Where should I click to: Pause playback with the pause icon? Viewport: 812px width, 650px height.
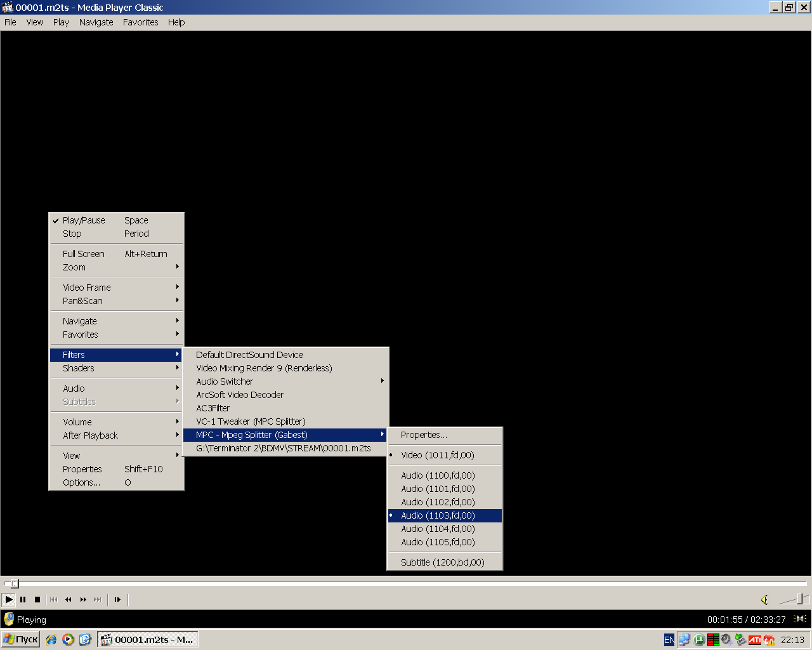point(23,599)
